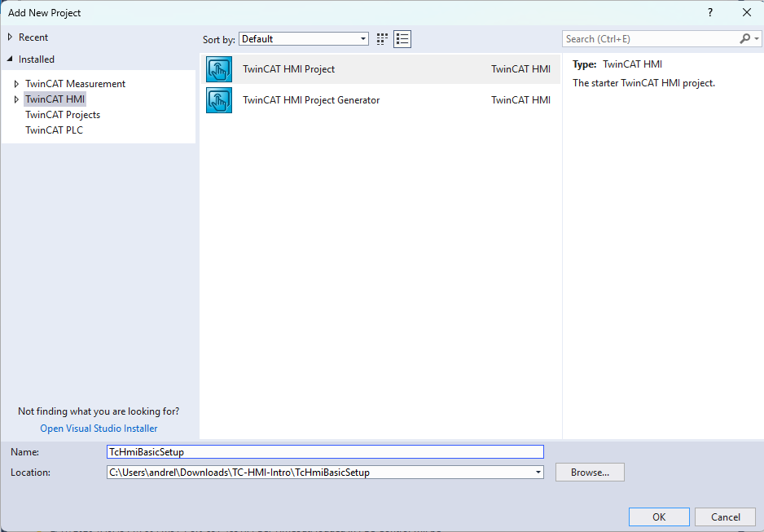Expand the Recent section

10,37
